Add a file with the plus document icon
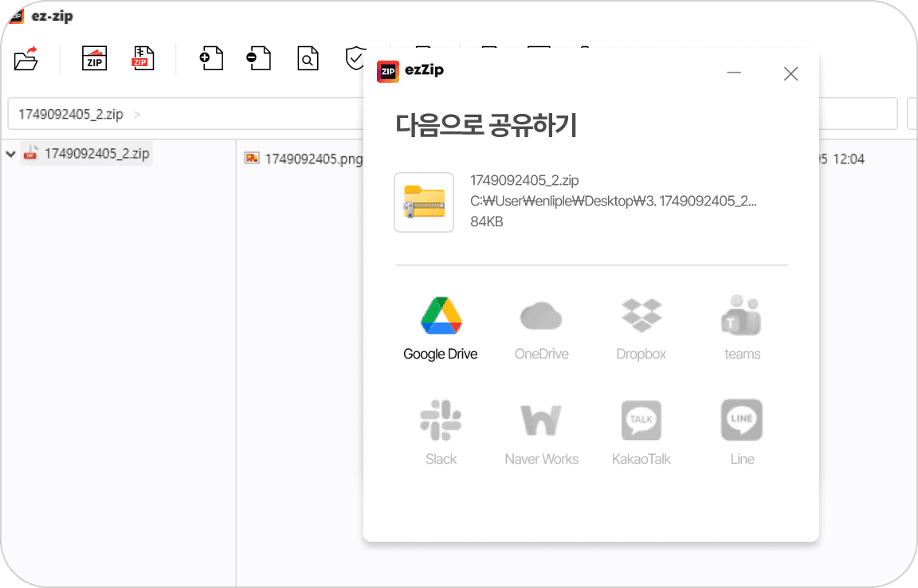918x588 pixels. 211,59
